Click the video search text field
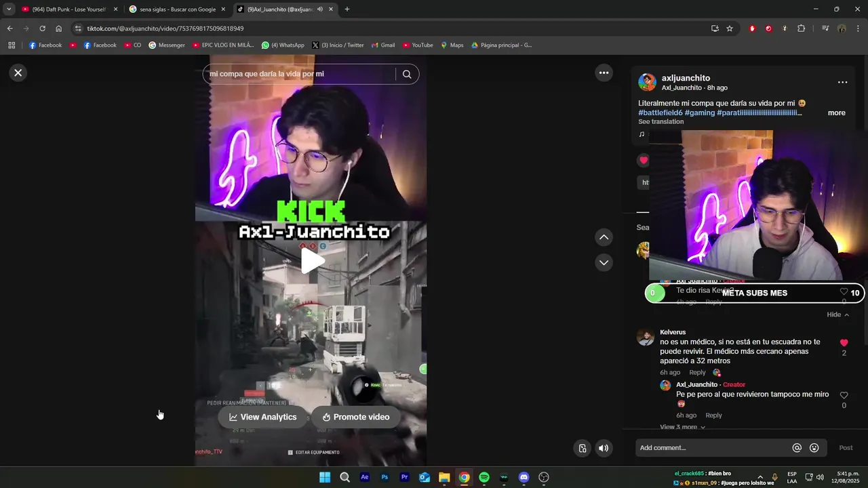This screenshot has width=868, height=488. click(x=298, y=74)
